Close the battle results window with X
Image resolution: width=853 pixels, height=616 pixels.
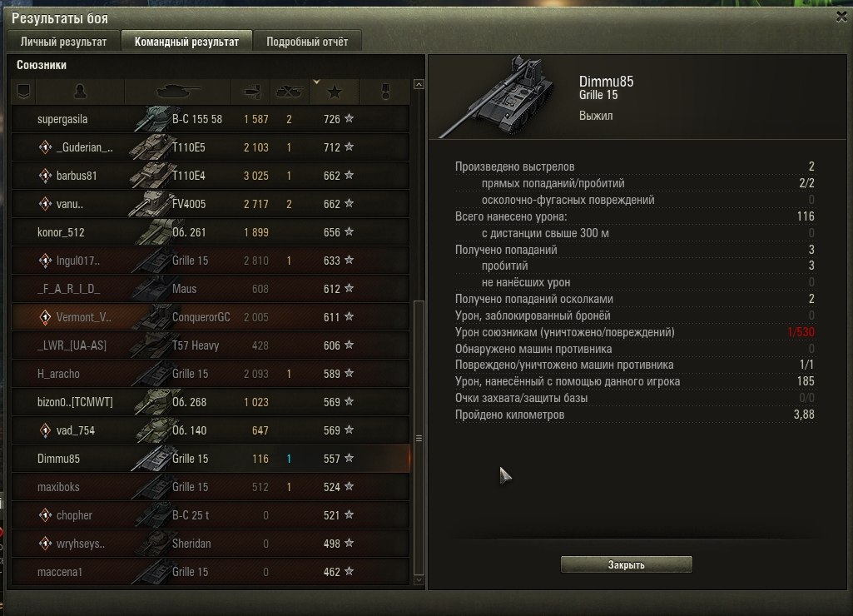(841, 17)
